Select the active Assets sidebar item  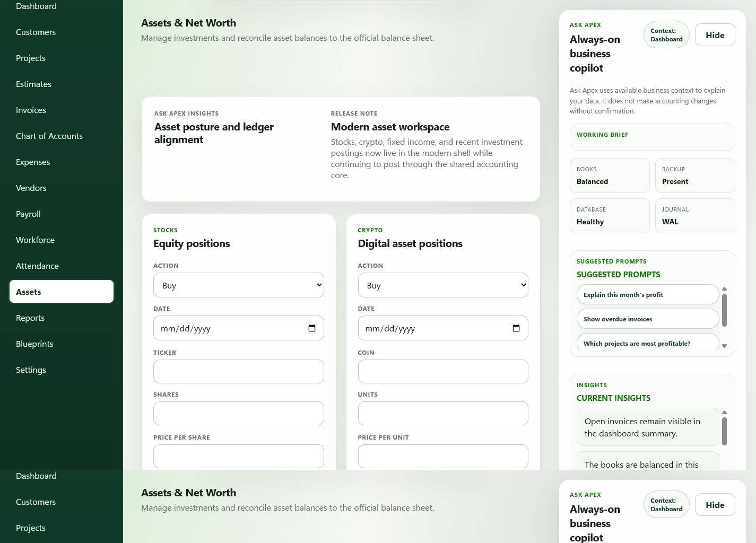62,292
